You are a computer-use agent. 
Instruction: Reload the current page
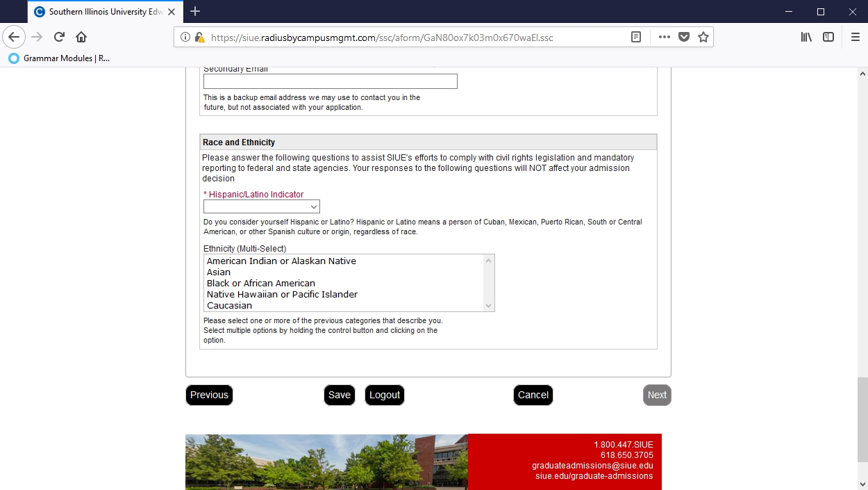point(59,37)
